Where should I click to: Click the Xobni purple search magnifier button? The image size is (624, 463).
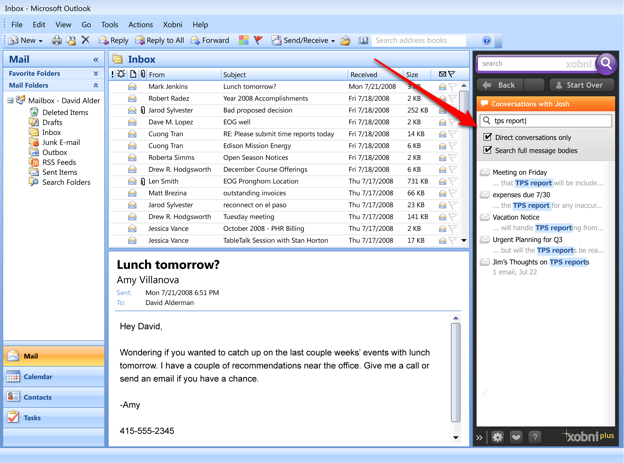pos(606,64)
